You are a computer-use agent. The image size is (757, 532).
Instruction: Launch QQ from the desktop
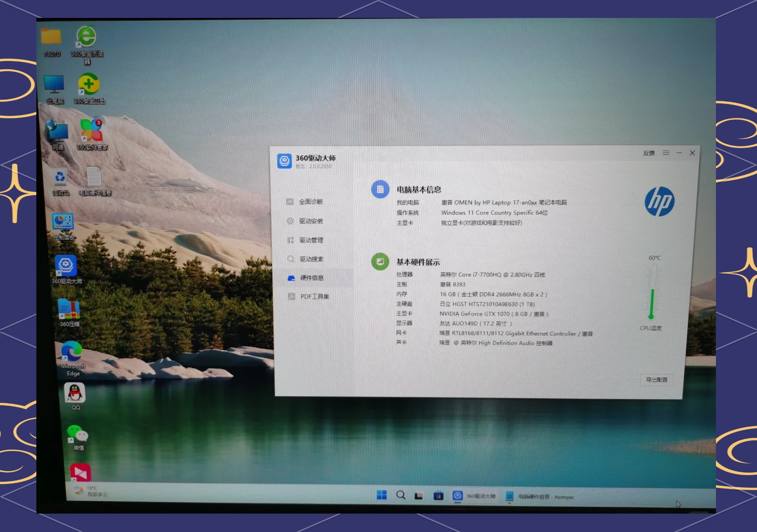click(x=75, y=394)
